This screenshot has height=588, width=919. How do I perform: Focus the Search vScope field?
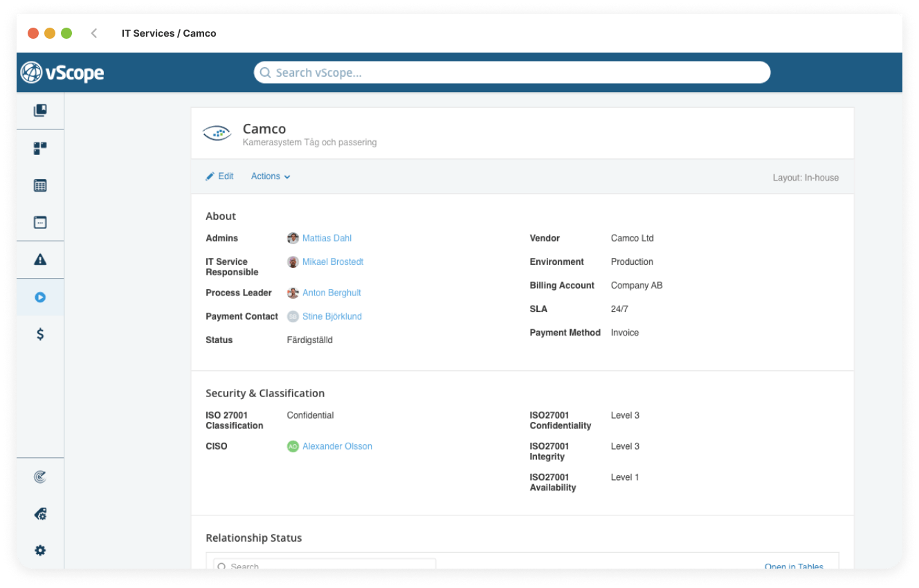(512, 73)
